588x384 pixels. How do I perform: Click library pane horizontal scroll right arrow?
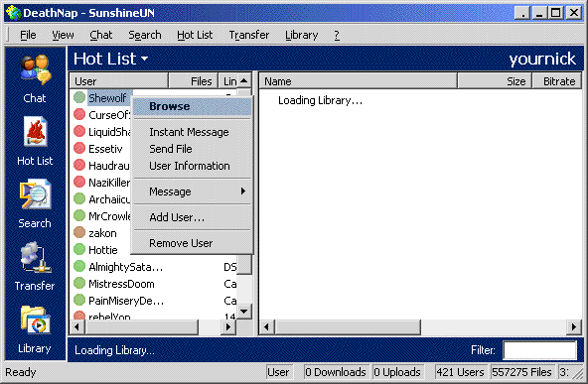coord(574,326)
